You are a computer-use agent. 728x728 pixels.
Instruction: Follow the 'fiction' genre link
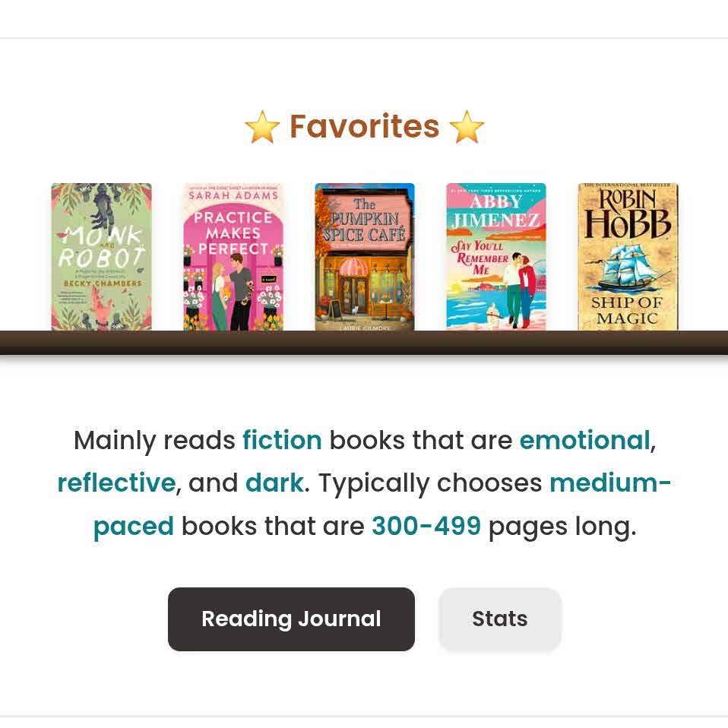282,440
